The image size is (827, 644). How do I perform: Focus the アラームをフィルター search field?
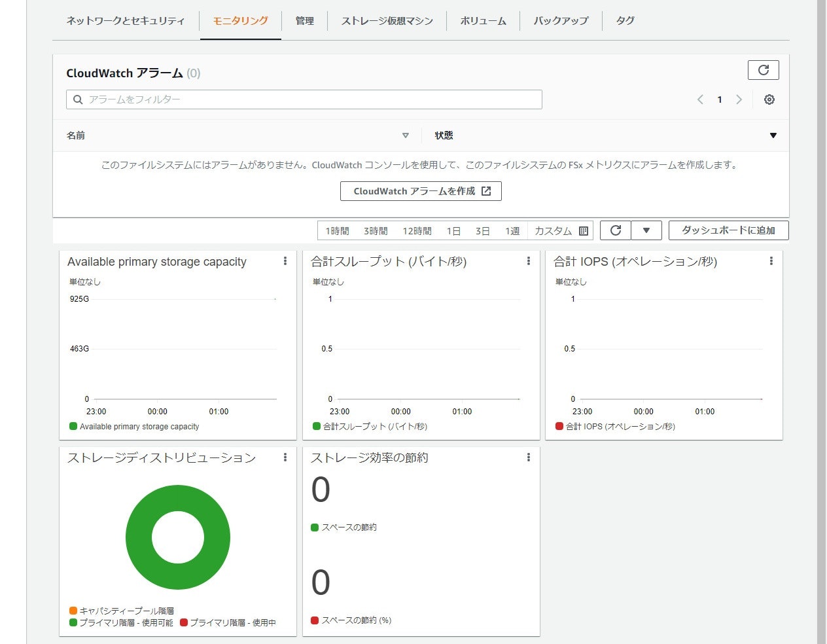pyautogui.click(x=304, y=99)
